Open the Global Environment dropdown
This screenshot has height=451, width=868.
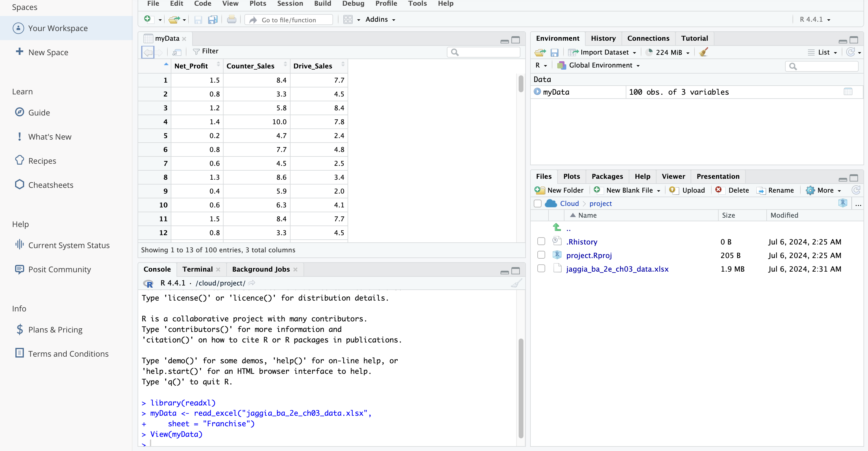point(599,65)
